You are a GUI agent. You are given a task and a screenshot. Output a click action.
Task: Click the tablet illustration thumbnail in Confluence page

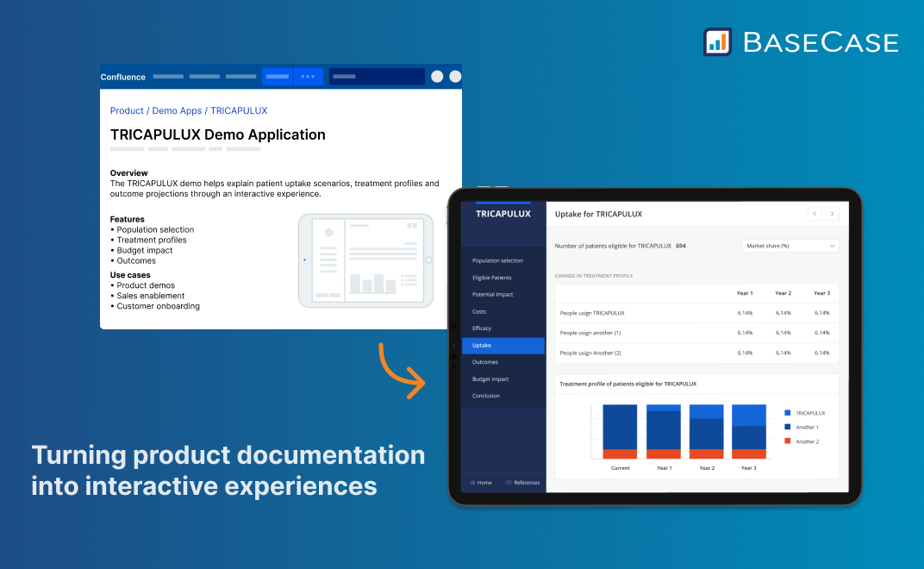click(366, 260)
